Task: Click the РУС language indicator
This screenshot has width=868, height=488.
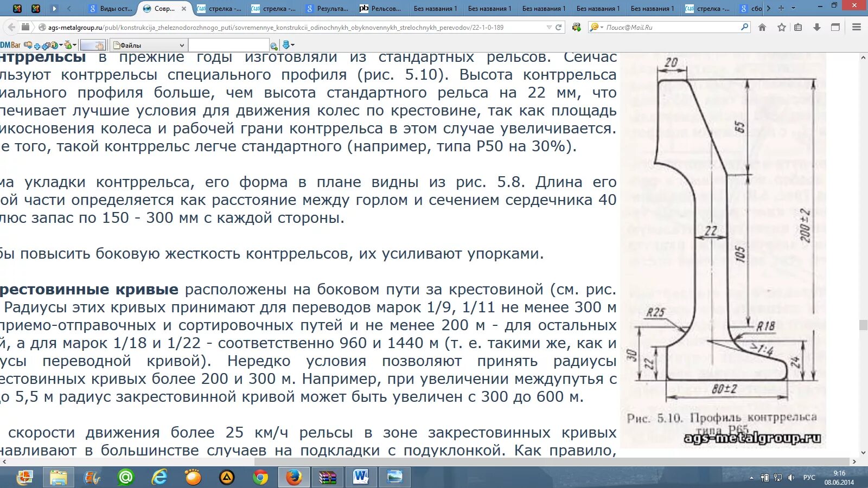Action: tap(809, 477)
